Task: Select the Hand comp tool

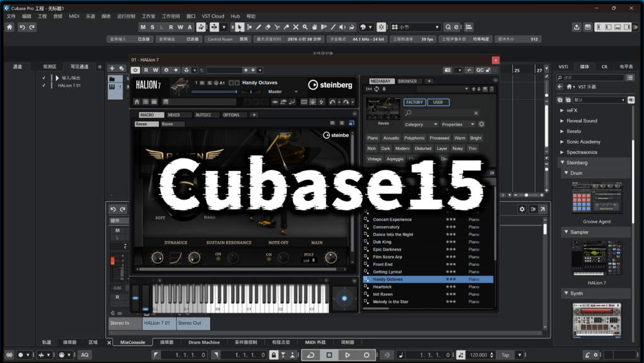Action: click(x=315, y=27)
